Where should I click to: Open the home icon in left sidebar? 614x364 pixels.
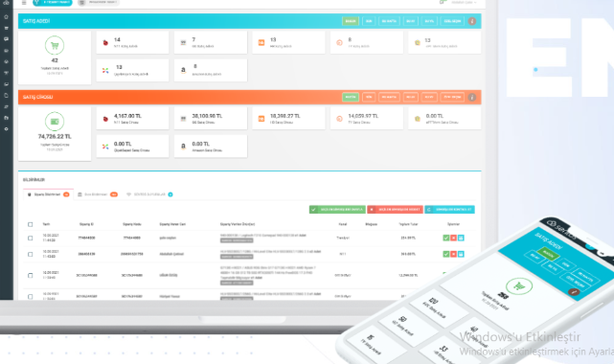pyautogui.click(x=6, y=17)
